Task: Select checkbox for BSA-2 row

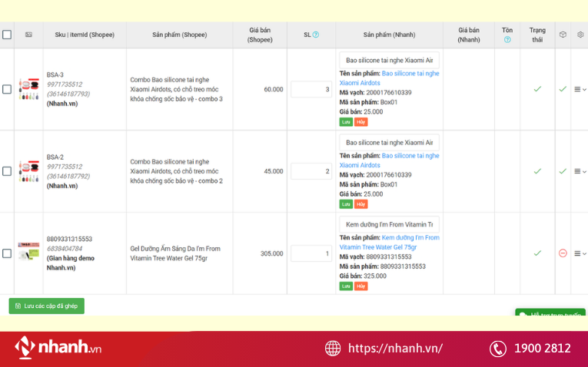Action: [7, 171]
